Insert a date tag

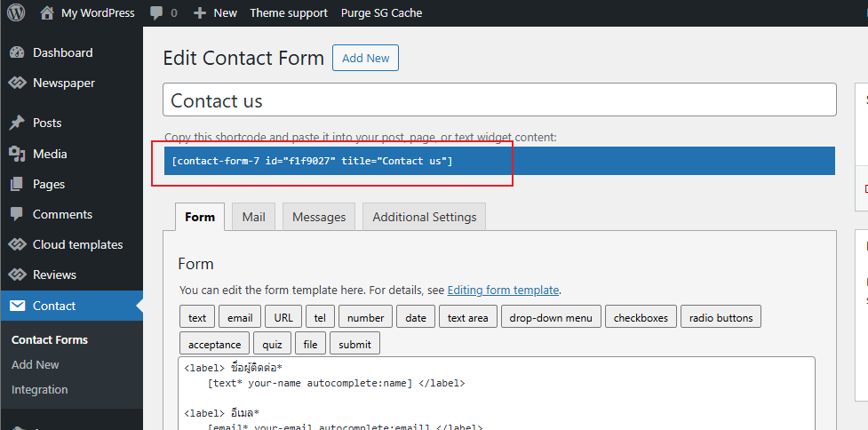[x=416, y=318]
